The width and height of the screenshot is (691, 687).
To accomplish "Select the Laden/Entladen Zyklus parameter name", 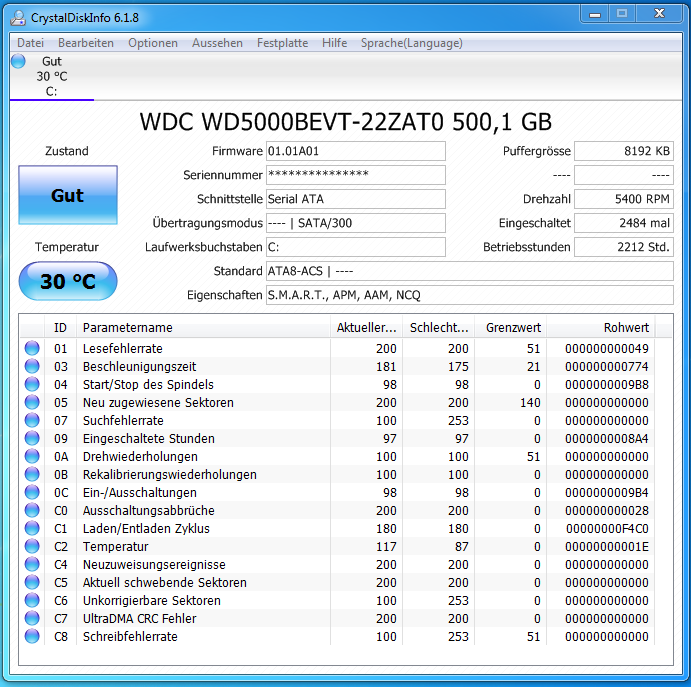I will [146, 529].
